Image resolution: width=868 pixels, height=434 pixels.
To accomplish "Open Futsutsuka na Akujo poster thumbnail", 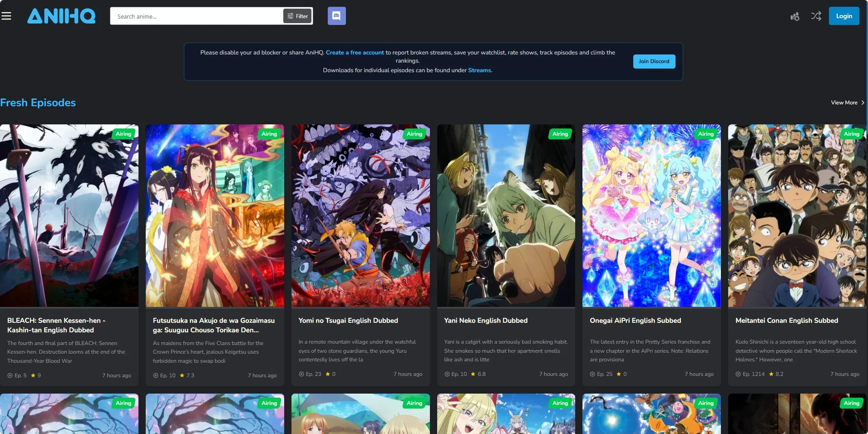I will point(215,216).
